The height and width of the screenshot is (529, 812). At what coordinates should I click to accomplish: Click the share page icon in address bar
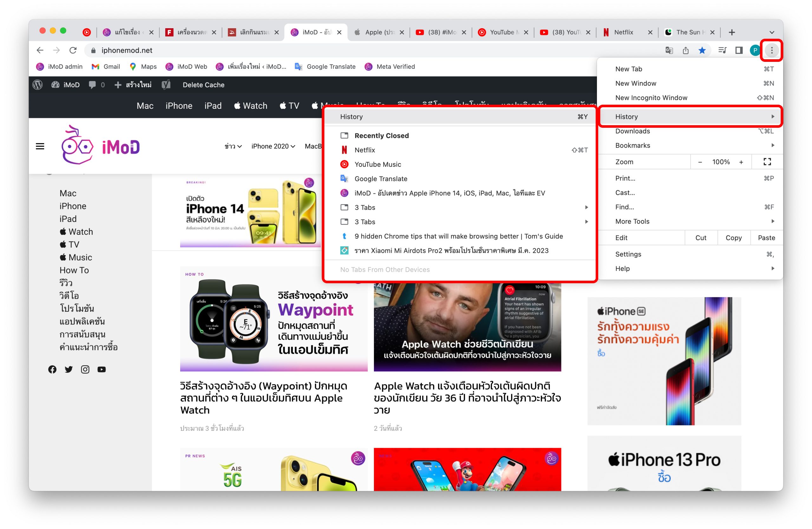point(685,50)
